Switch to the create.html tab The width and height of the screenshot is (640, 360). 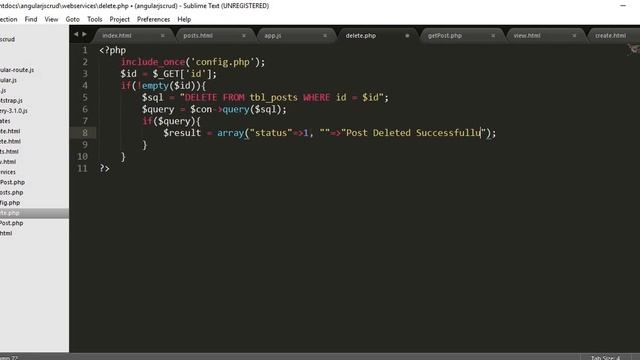[610, 36]
